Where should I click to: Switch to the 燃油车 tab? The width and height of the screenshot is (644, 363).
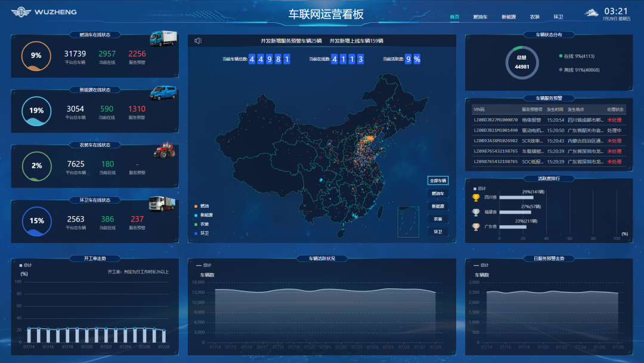pyautogui.click(x=480, y=17)
